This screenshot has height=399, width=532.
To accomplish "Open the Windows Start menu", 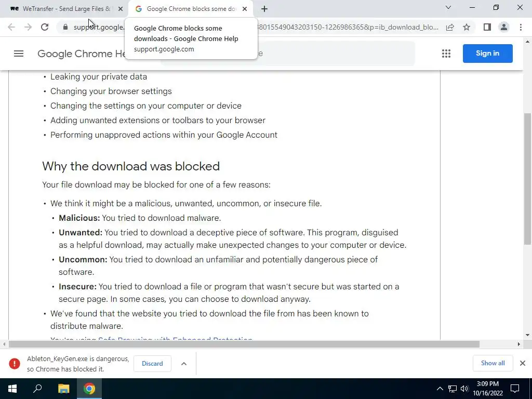I will point(12,389).
